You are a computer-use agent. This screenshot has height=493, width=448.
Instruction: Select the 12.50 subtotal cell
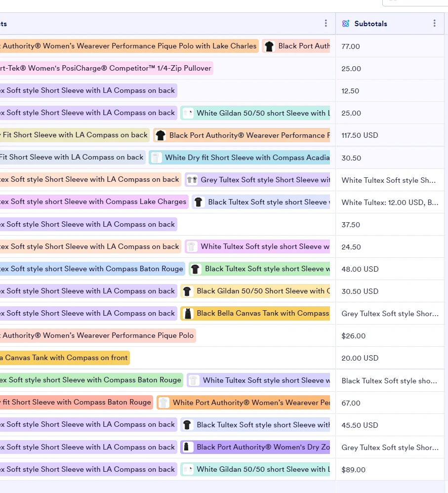pos(390,91)
